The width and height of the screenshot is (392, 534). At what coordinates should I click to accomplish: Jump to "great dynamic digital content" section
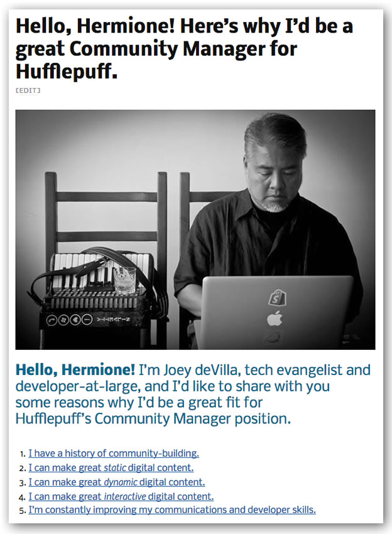click(x=116, y=482)
